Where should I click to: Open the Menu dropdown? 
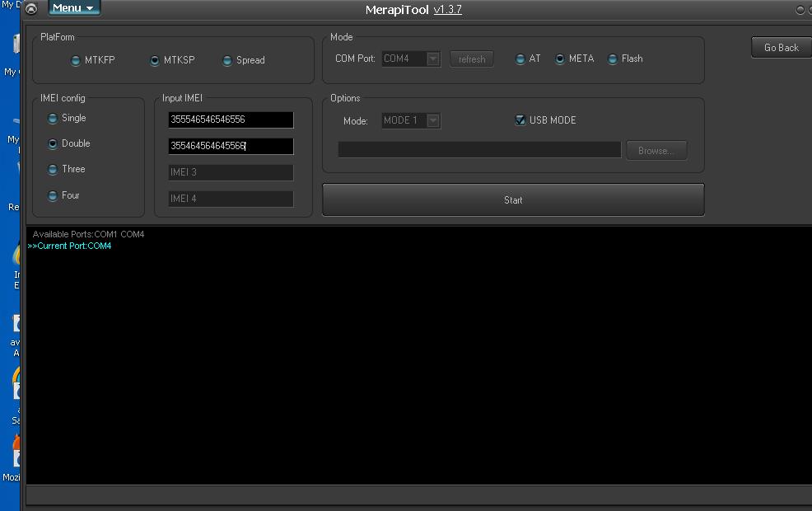[x=74, y=7]
